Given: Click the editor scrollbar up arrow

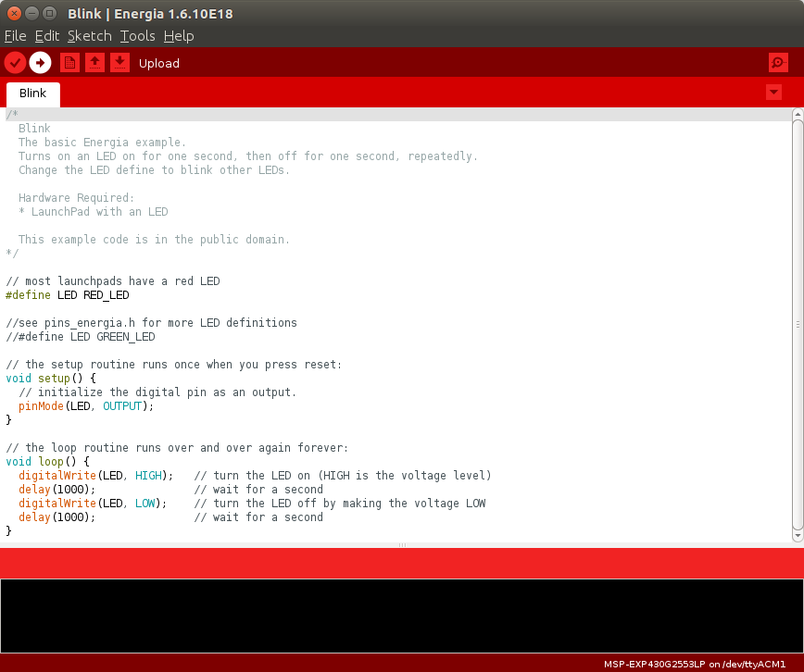Looking at the screenshot, I should point(798,115).
